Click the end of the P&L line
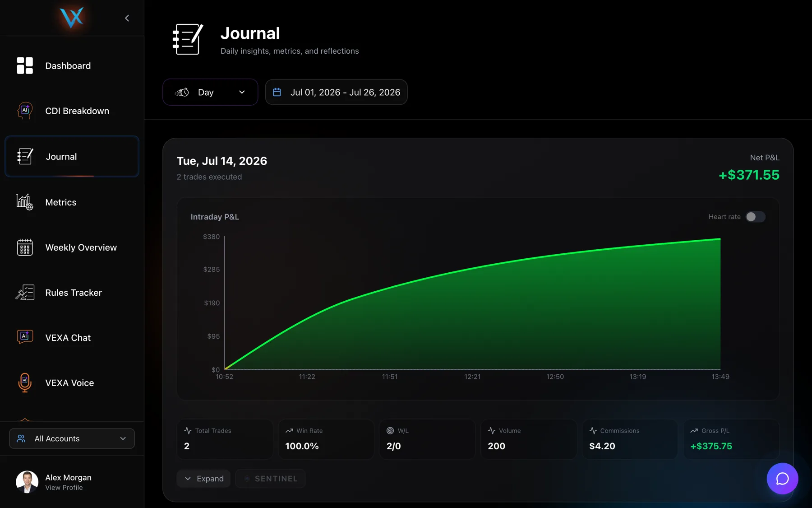The width and height of the screenshot is (812, 508). tap(720, 239)
